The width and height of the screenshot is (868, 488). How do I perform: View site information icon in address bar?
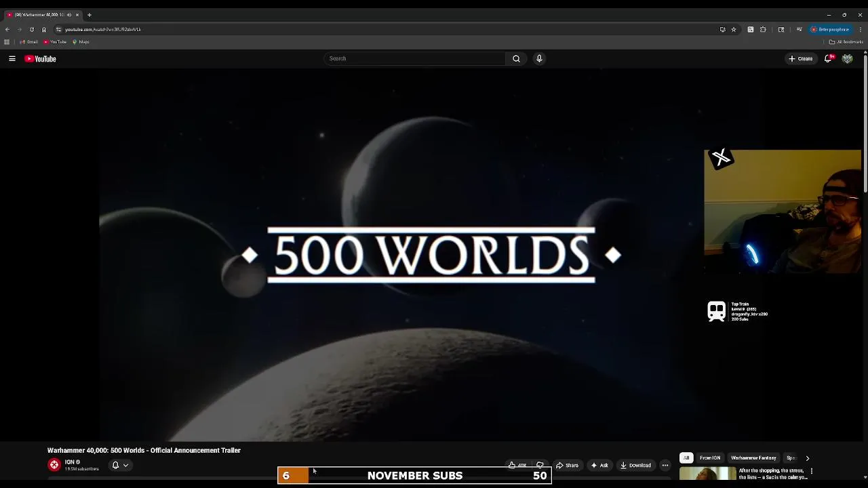click(x=59, y=30)
